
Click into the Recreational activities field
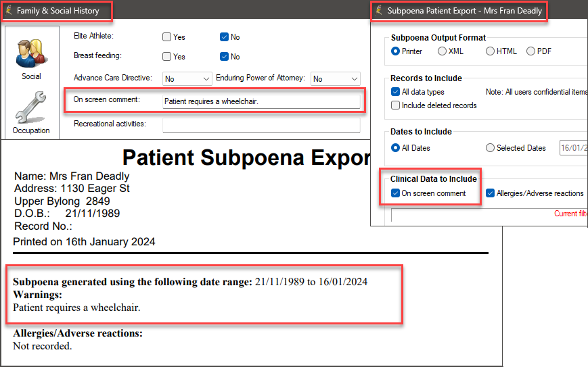coord(261,126)
